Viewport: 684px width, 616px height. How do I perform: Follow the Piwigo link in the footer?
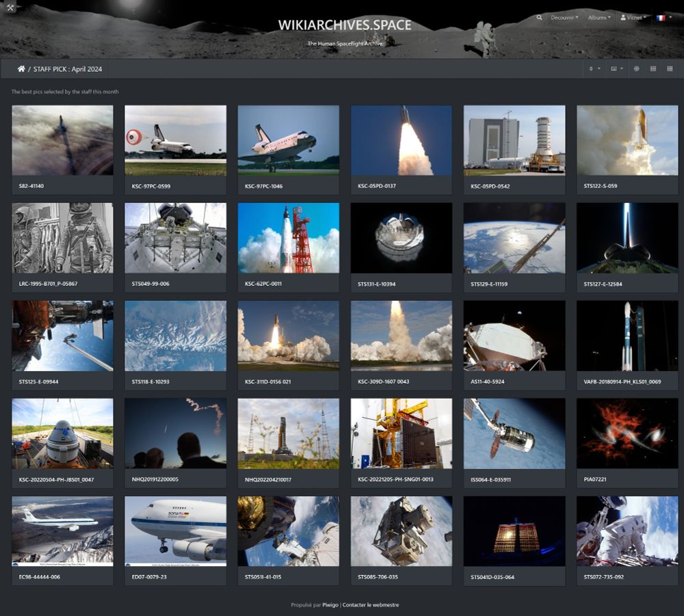point(330,604)
